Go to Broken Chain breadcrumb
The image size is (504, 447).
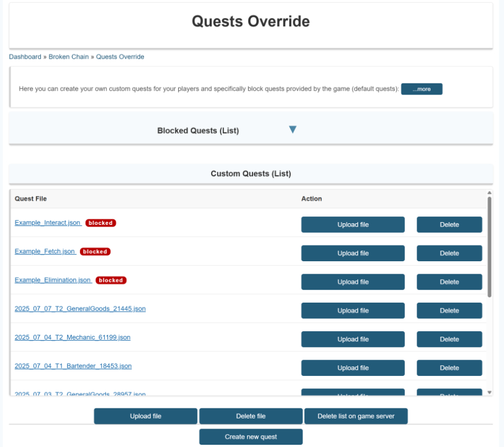pyautogui.click(x=68, y=57)
